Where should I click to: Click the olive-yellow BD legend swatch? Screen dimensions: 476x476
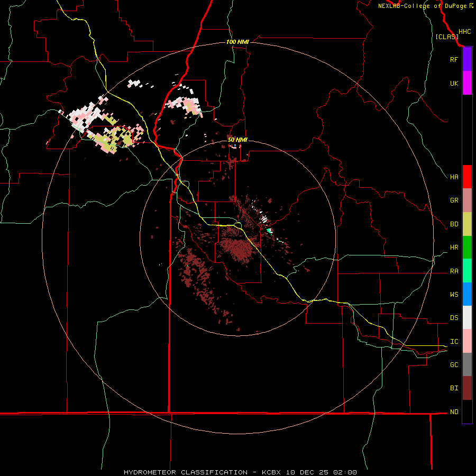467,224
